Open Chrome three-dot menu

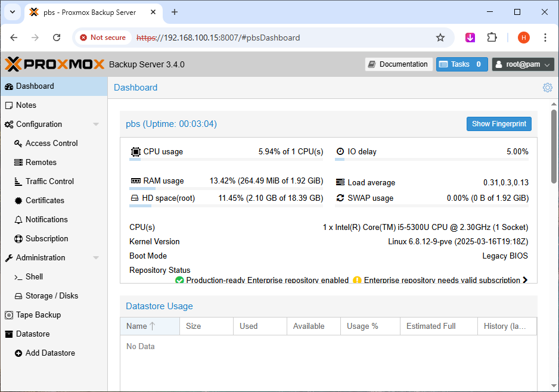coord(545,38)
